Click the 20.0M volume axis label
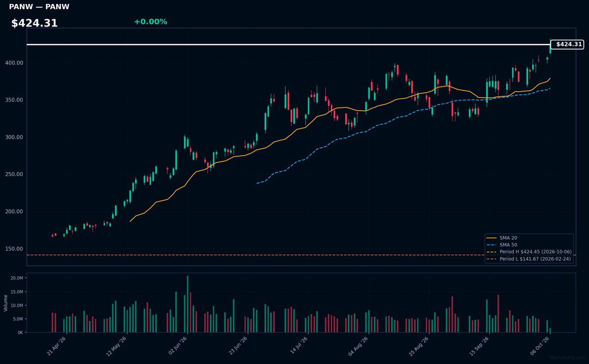The height and width of the screenshot is (364, 589). point(17,278)
